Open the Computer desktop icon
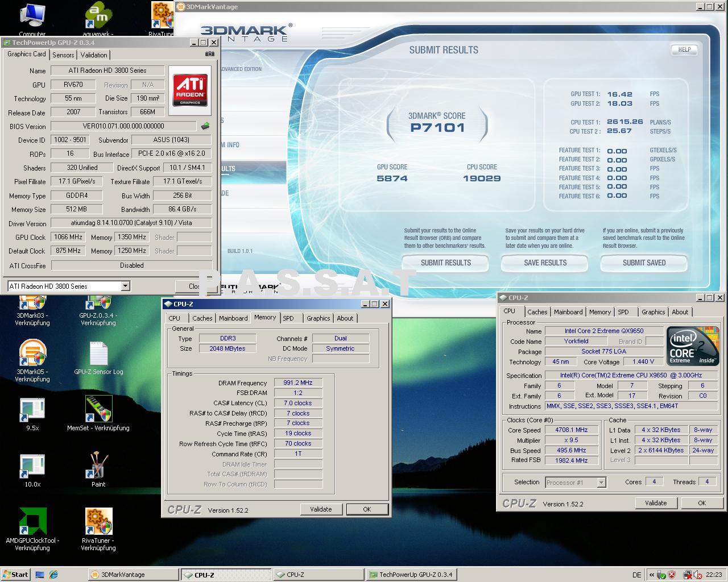728x582 pixels. (x=32, y=16)
